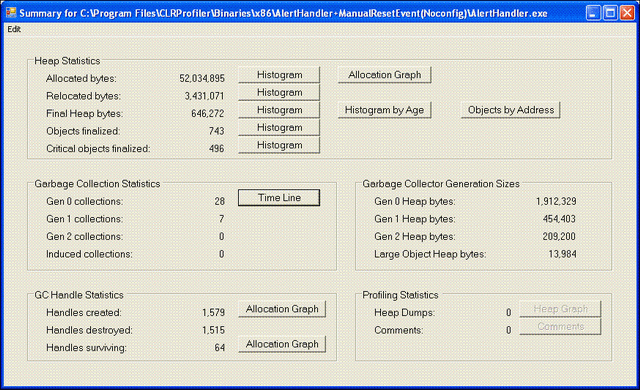This screenshot has height=390, width=640.
Task: Click the Histogram by Age button
Action: tap(384, 110)
